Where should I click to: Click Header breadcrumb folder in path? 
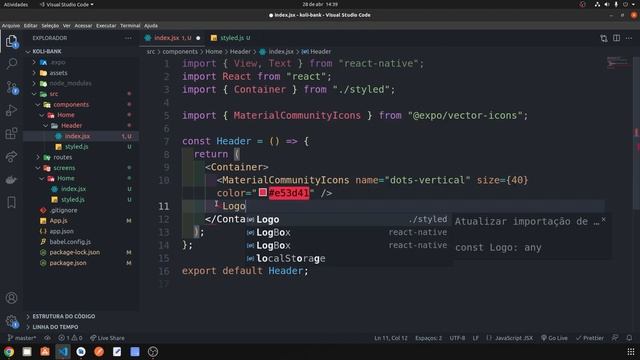click(240, 51)
